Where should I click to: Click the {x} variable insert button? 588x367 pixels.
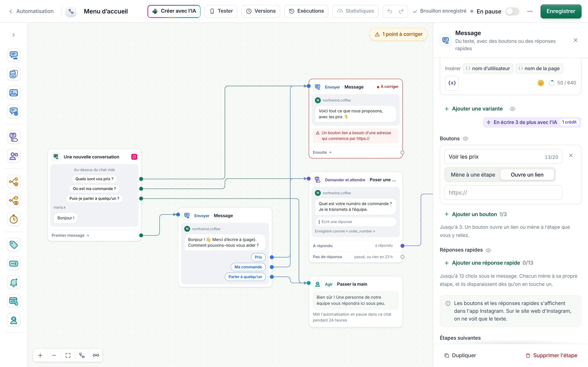452,83
